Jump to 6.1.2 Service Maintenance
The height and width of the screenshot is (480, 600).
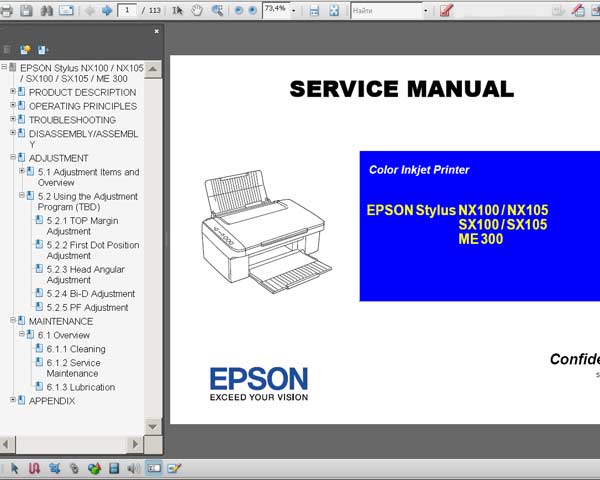(73, 368)
